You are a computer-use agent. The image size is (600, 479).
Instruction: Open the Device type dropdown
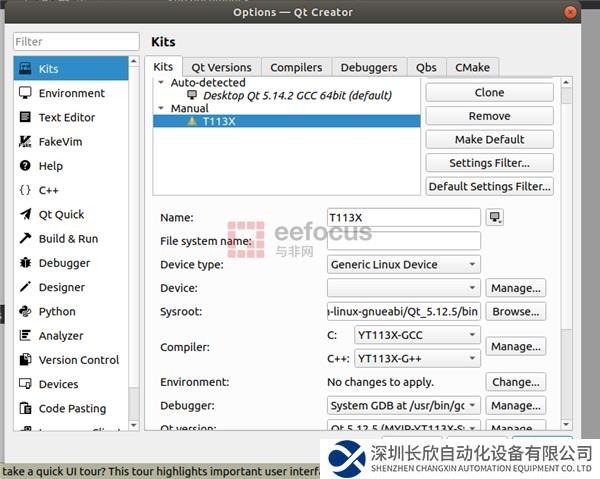point(404,265)
